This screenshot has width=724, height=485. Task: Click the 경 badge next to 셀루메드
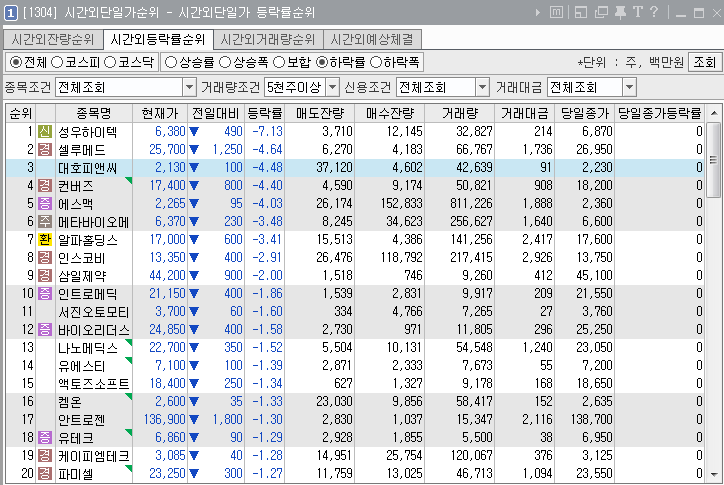click(x=45, y=150)
